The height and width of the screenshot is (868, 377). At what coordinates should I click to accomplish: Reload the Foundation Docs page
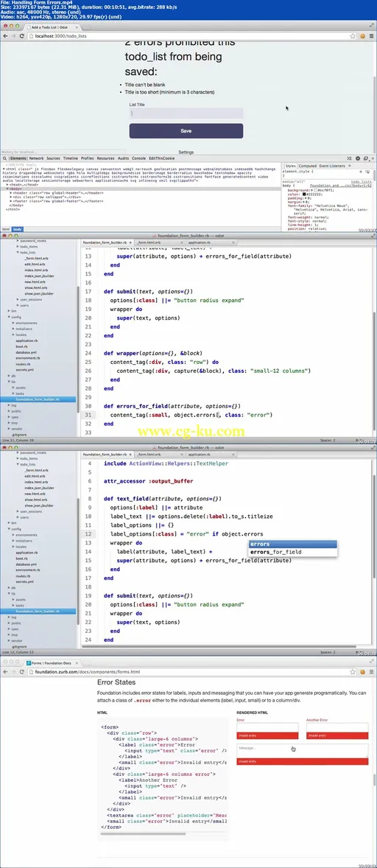click(x=21, y=671)
